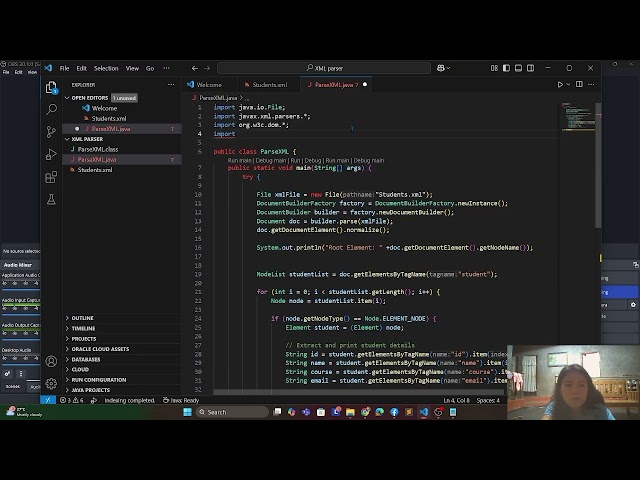Open the Explorer view in activity bar

click(51, 87)
